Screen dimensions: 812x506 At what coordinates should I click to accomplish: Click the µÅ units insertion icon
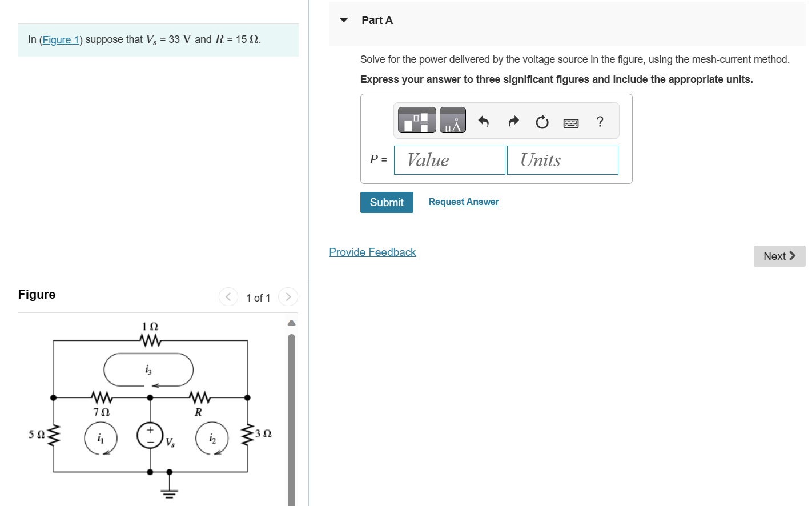click(453, 120)
